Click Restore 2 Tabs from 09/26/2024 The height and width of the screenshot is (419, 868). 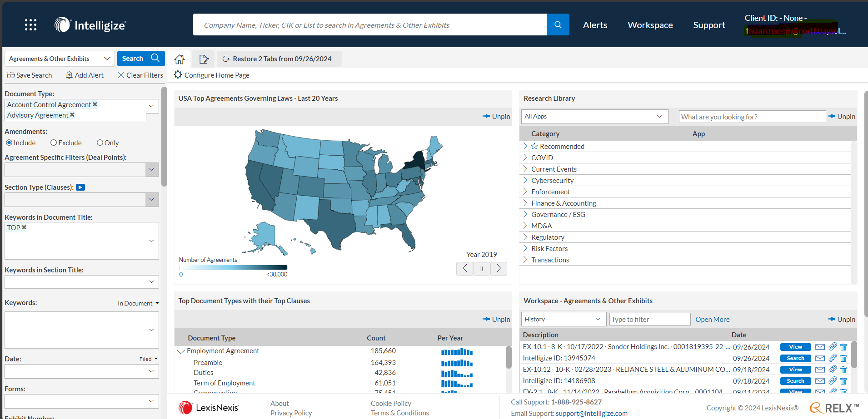point(279,59)
